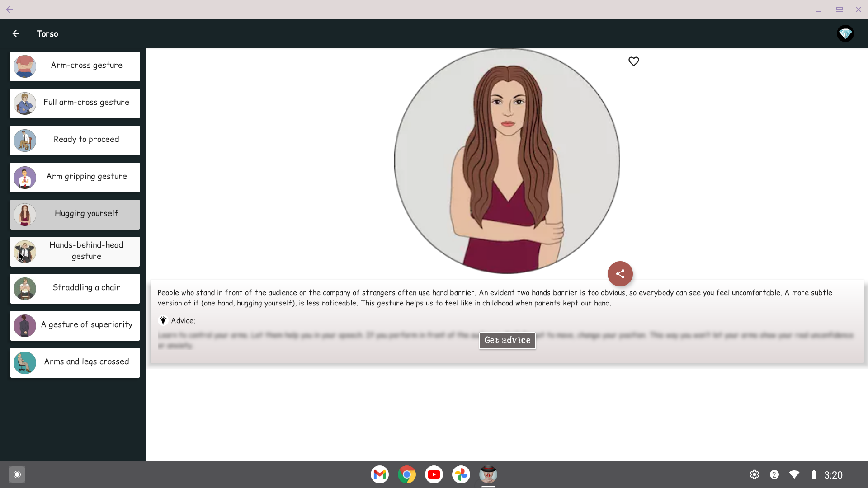
Task: Click the body language app taskbar icon
Action: pos(488,474)
